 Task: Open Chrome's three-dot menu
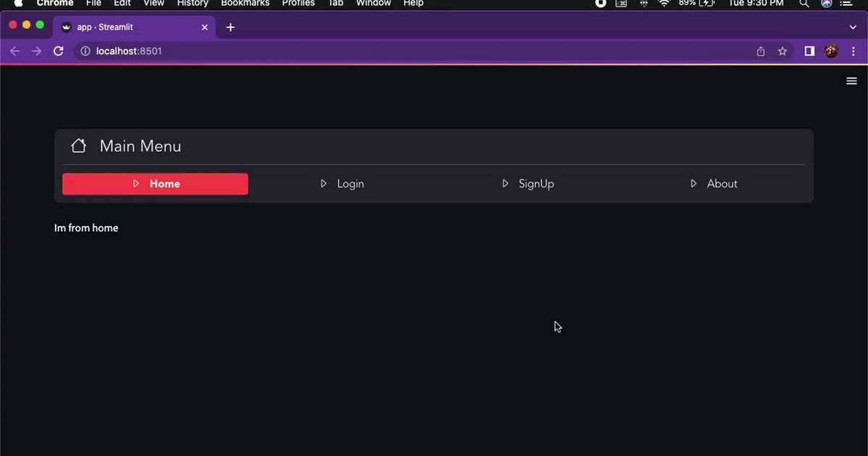(854, 51)
